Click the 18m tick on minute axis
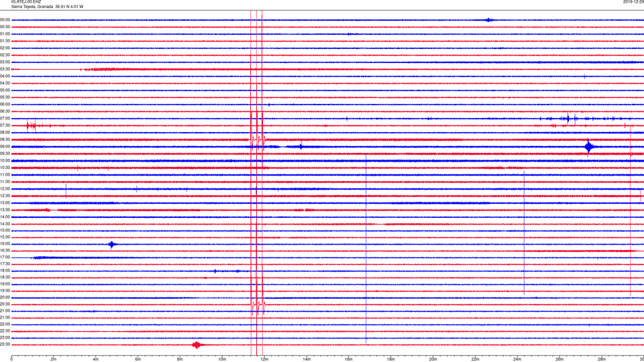This screenshot has width=644, height=362. point(391,359)
